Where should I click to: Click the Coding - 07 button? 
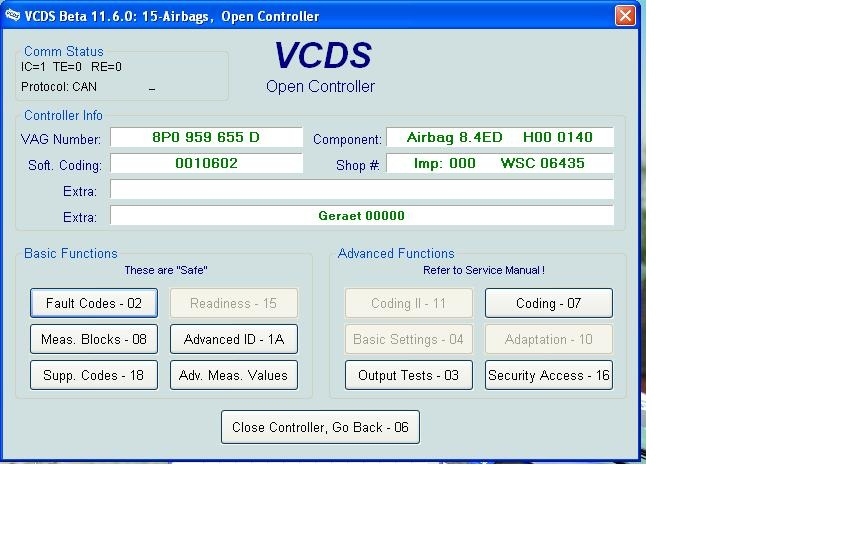pyautogui.click(x=549, y=303)
